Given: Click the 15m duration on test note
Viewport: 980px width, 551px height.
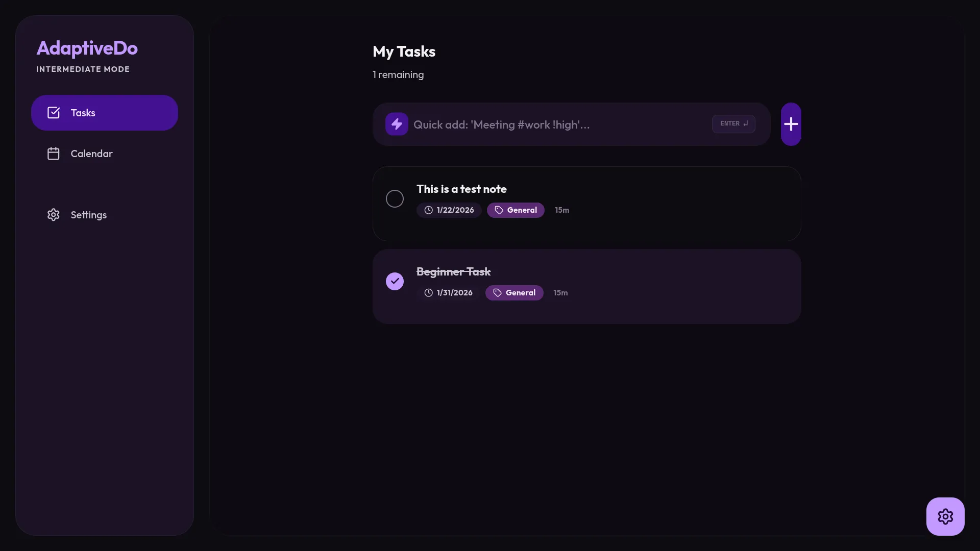Looking at the screenshot, I should pos(562,210).
